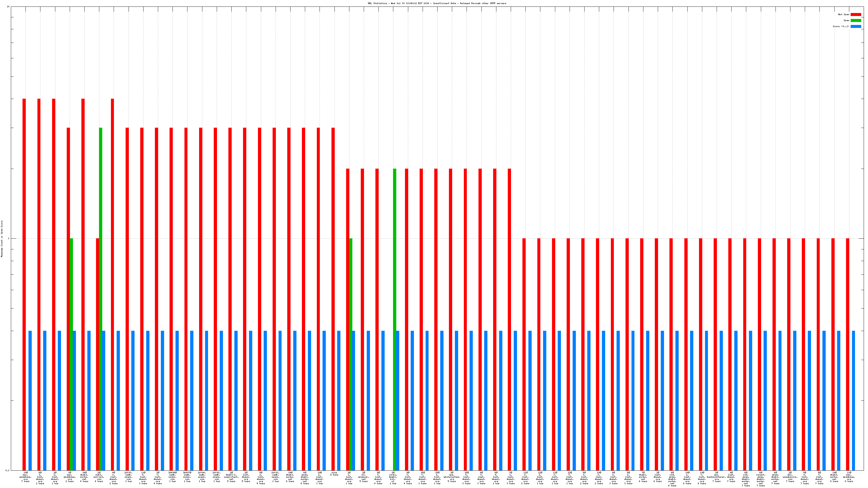
Task: Click the dnsbl-1.uceprotect.net 5 hops label
Action: (x=231, y=477)
